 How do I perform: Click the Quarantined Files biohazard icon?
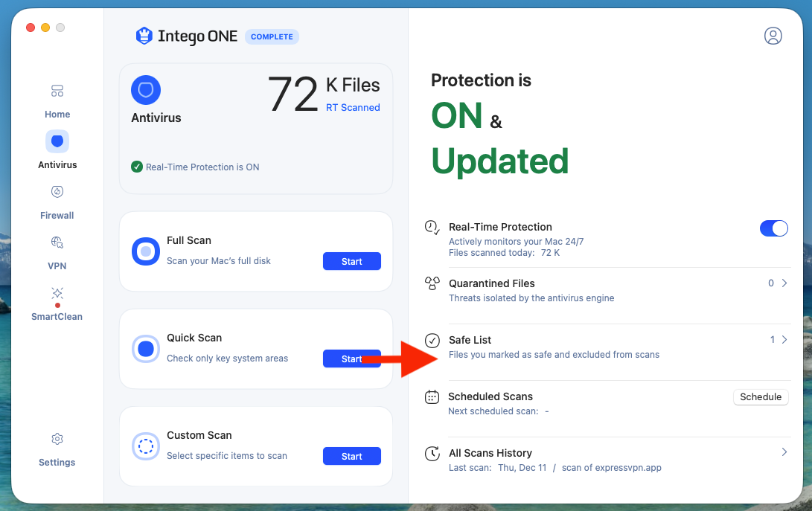(432, 283)
